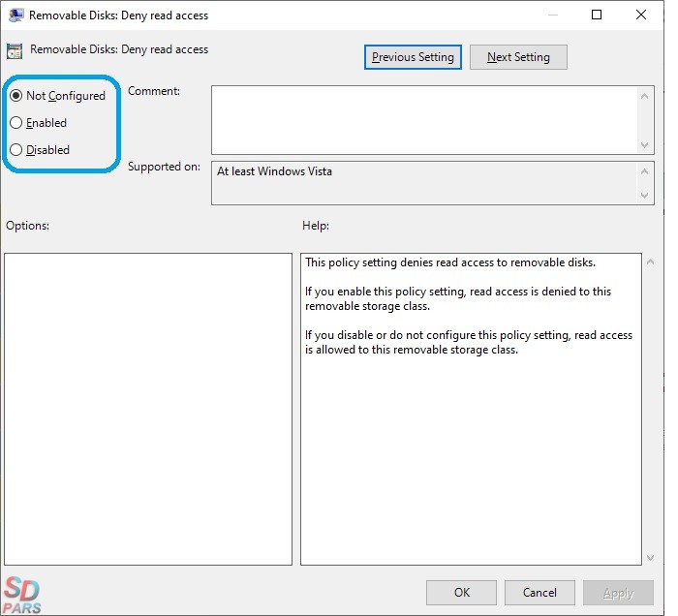The width and height of the screenshot is (678, 616).
Task: Jump to the Next Setting
Action: [x=518, y=57]
